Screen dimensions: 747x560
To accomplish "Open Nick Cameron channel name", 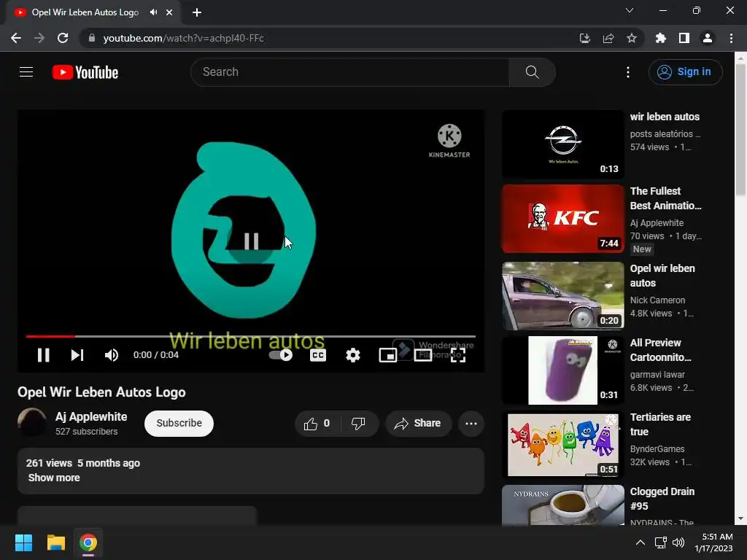I will click(657, 300).
